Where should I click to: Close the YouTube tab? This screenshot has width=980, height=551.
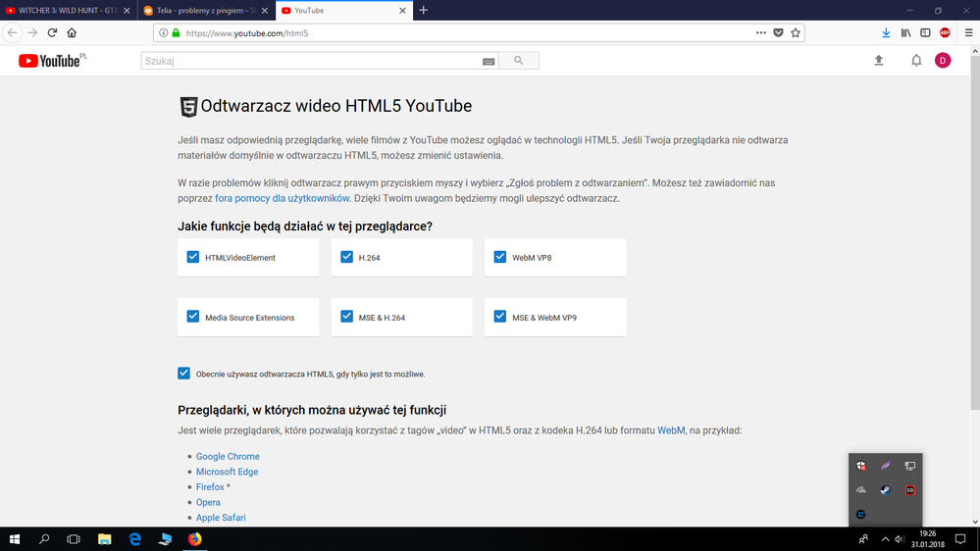402,11
